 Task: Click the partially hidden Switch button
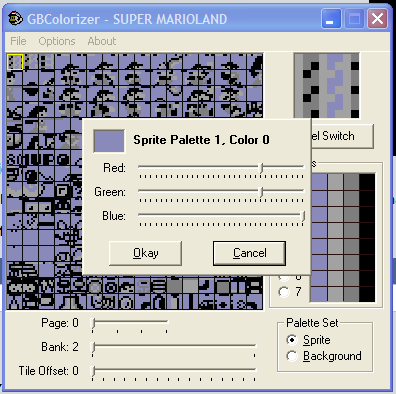coord(342,136)
